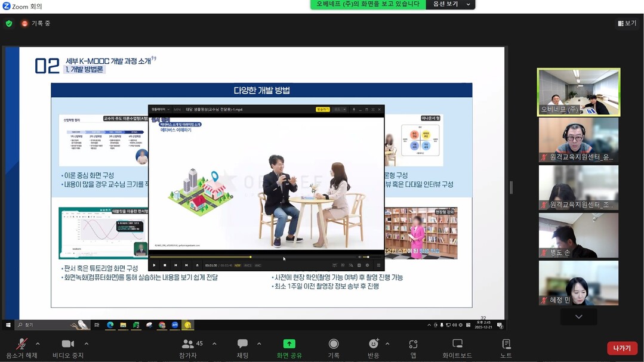
Task: Expand audio options arrow next to 음소거 해제
Action: [x=38, y=344]
